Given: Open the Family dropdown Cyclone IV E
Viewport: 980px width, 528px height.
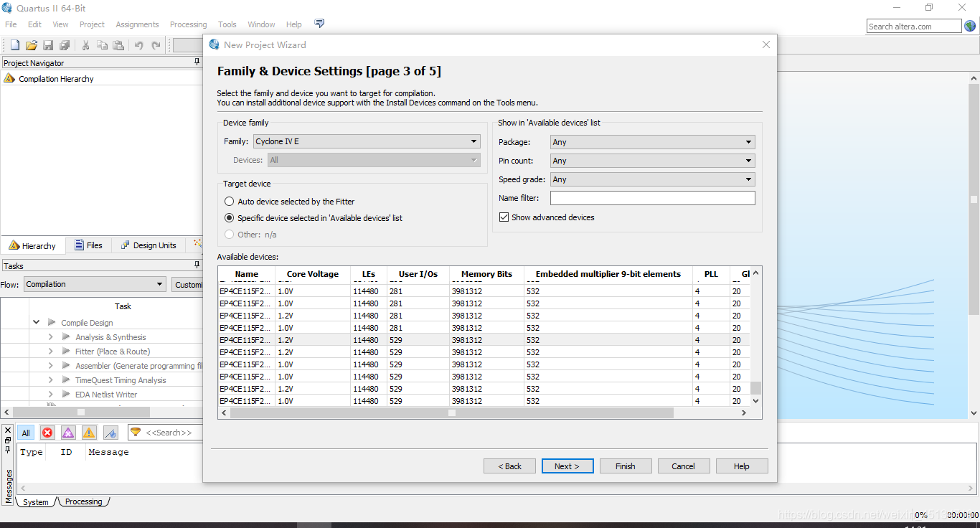Looking at the screenshot, I should tap(367, 141).
